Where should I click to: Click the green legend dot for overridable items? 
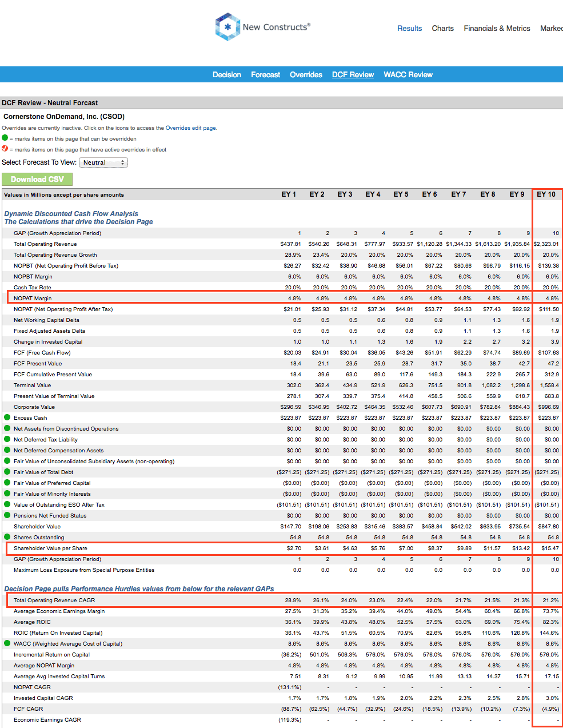pos(5,138)
